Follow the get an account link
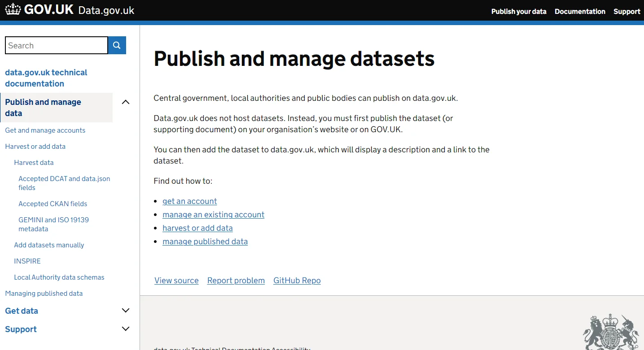The image size is (644, 350). (189, 201)
